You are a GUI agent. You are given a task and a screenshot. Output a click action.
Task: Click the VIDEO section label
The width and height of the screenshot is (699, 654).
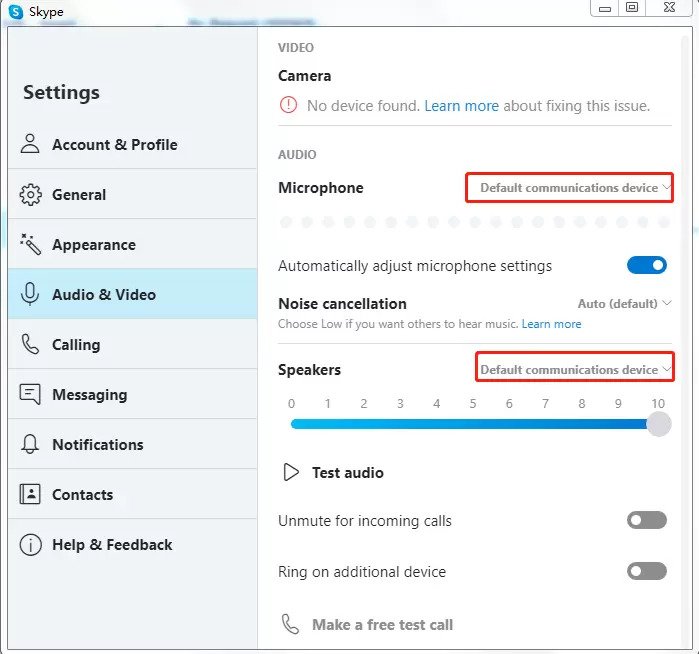[296, 47]
